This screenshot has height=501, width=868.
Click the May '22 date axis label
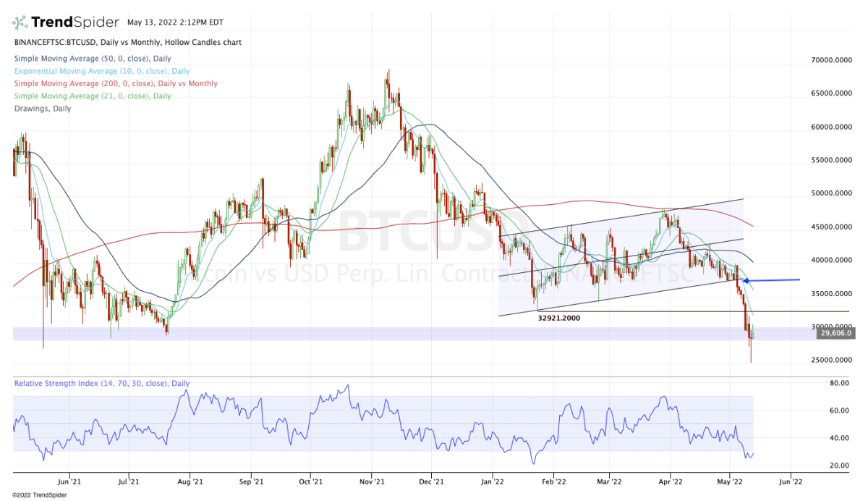coord(731,480)
